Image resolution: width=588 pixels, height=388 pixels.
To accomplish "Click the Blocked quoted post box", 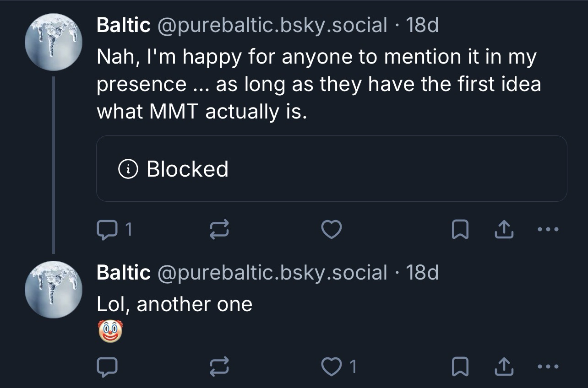I will [x=332, y=168].
